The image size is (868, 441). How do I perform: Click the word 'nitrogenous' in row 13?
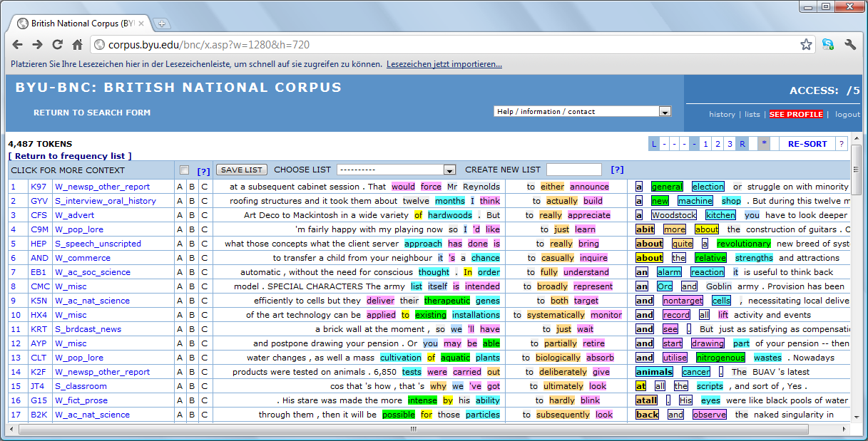(x=721, y=358)
